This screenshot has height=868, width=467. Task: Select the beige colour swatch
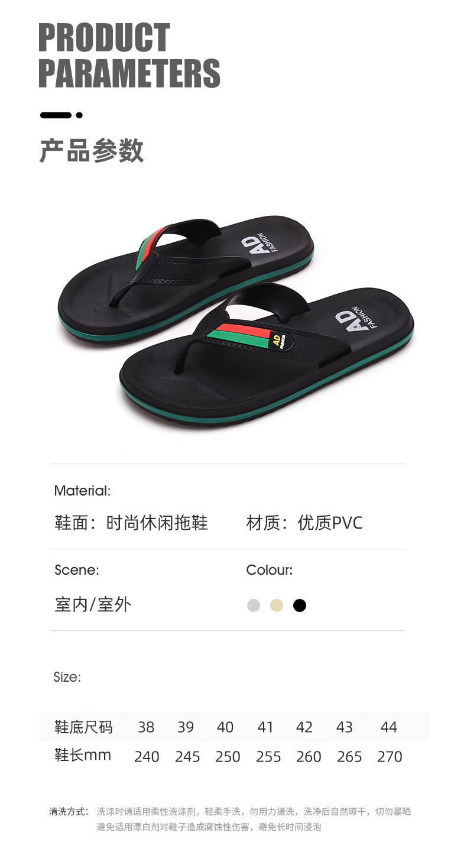point(277,605)
